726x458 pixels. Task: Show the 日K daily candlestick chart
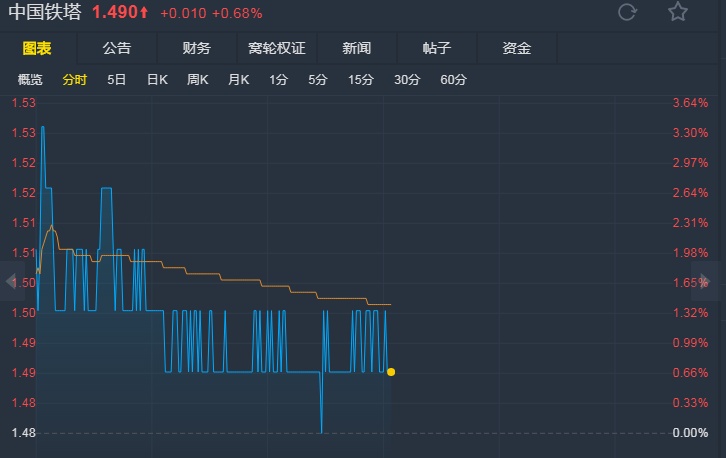coord(157,80)
